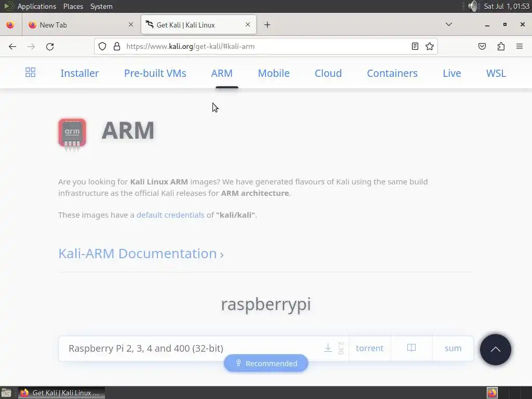Open the Places menu
Viewport: 532px width, 399px height.
[x=73, y=6]
